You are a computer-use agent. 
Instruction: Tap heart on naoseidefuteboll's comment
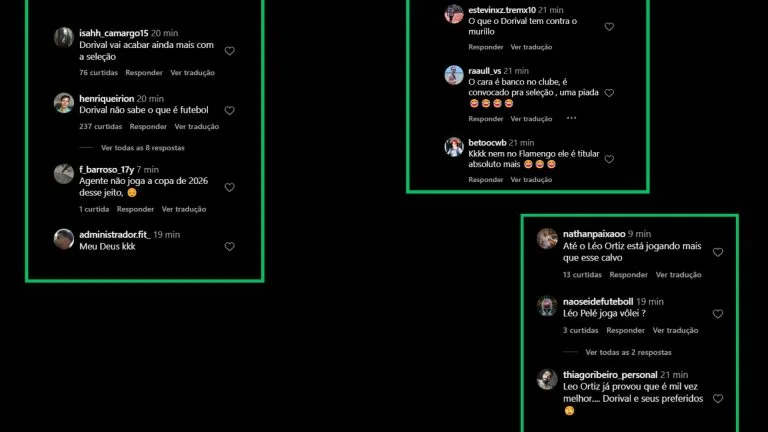coord(718,314)
